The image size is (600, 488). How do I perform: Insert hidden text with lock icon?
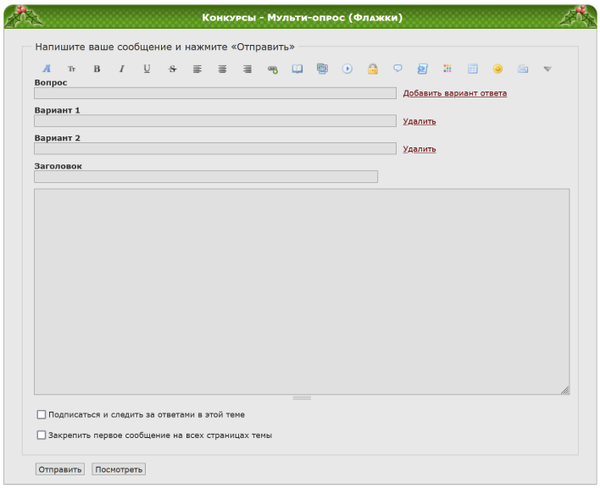pyautogui.click(x=372, y=69)
